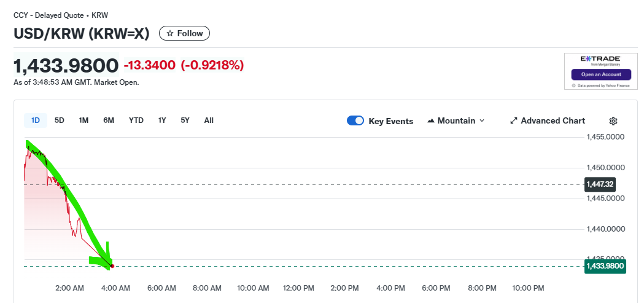Expand the Mountain chart type dropdown
Image resolution: width=644 pixels, height=303 pixels.
tap(481, 121)
